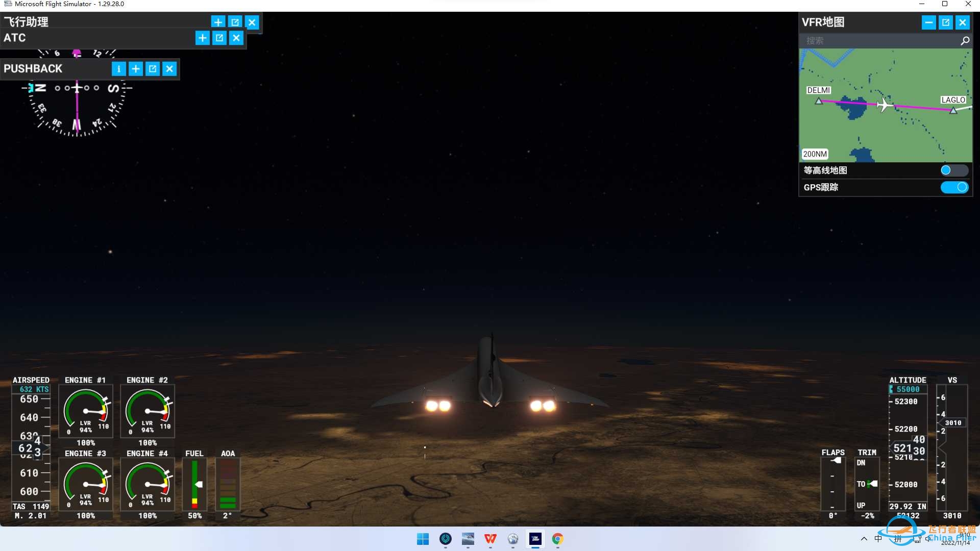This screenshot has height=551, width=980.
Task: Open Google Chrome from taskbar
Action: click(557, 539)
